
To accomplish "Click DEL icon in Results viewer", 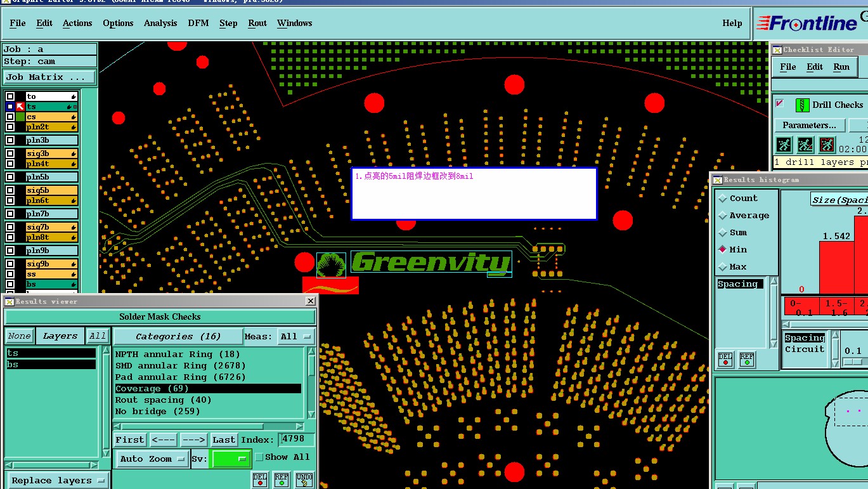I will coord(260,480).
